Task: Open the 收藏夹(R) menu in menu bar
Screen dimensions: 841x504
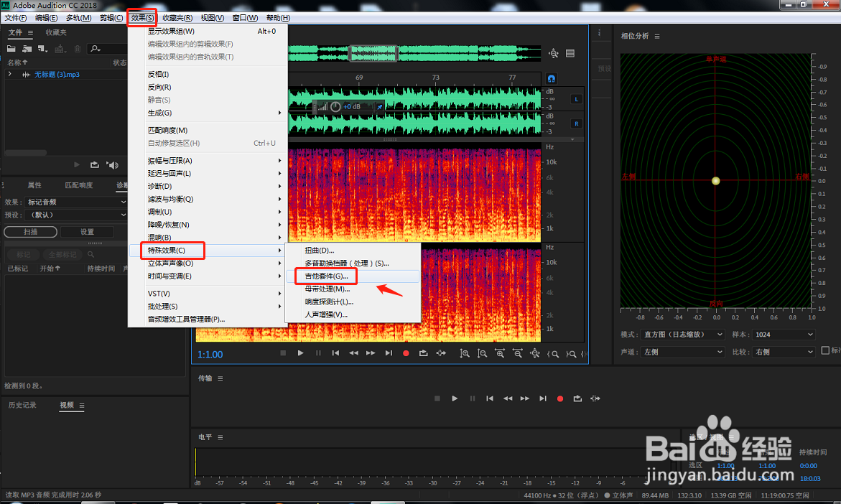Action: pos(177,18)
